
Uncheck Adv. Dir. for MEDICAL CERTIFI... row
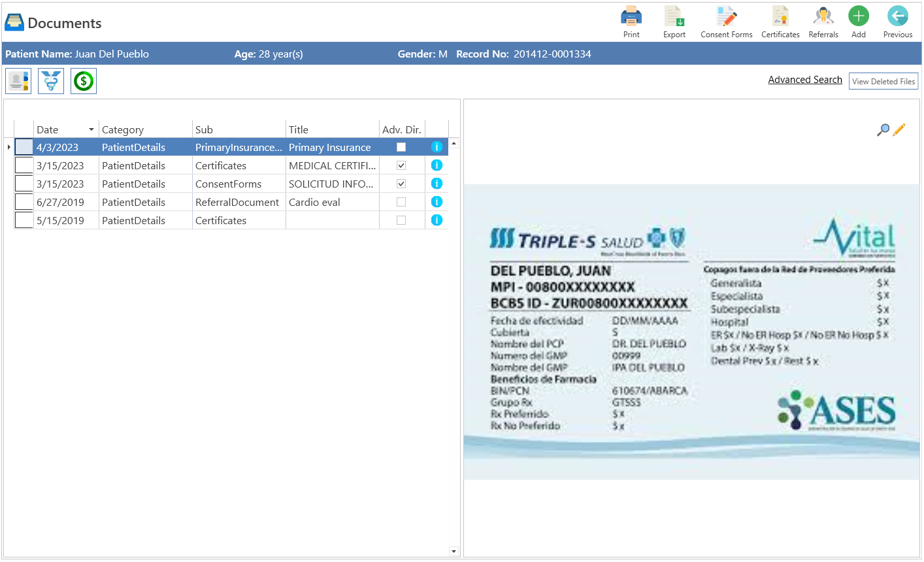click(x=401, y=165)
